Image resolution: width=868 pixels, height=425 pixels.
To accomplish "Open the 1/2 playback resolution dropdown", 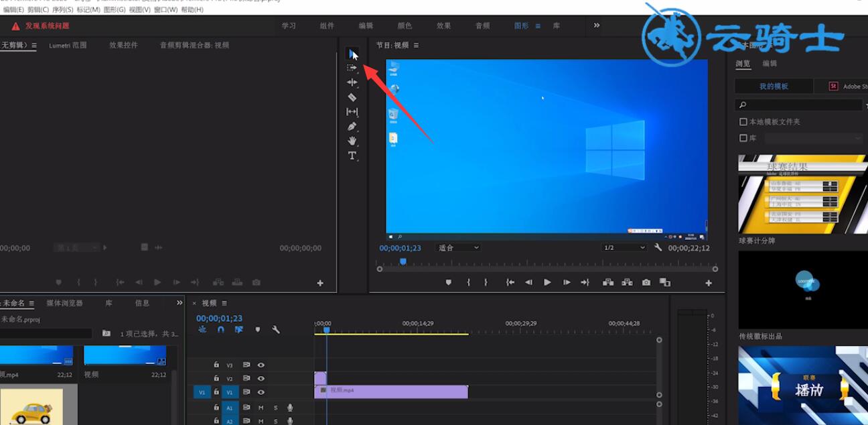I will point(624,248).
